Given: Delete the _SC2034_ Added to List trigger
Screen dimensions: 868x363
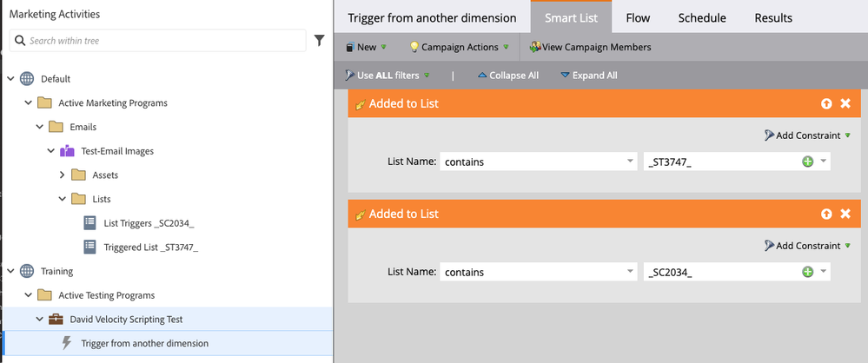Looking at the screenshot, I should (845, 214).
